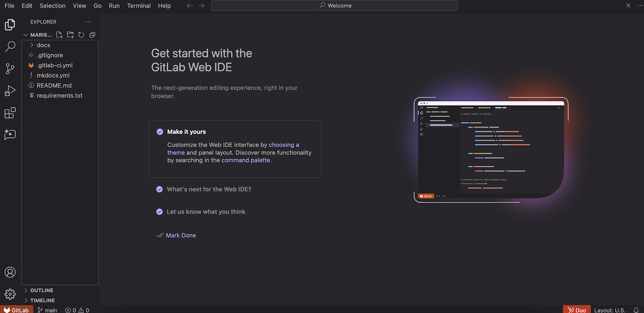Click the New Folder icon in Explorer
The height and width of the screenshot is (313, 644).
coord(70,35)
